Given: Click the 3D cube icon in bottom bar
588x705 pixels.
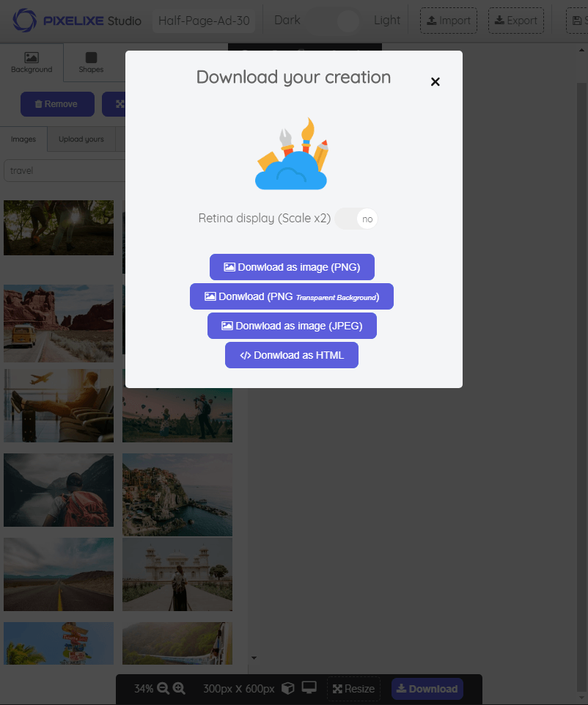Looking at the screenshot, I should tap(288, 688).
